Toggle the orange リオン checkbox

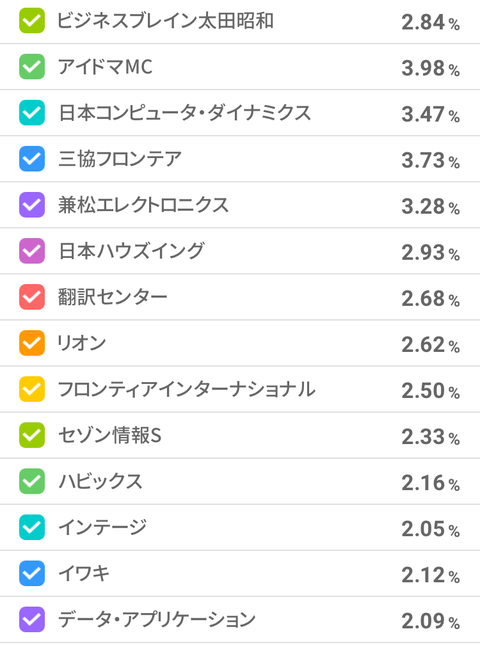click(32, 343)
